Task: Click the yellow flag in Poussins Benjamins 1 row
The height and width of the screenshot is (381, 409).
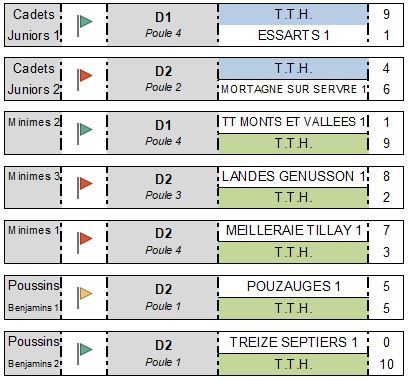Action: tap(85, 298)
